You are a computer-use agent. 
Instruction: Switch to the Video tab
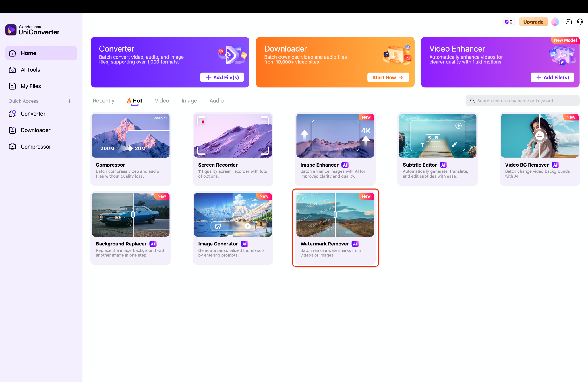coord(162,101)
